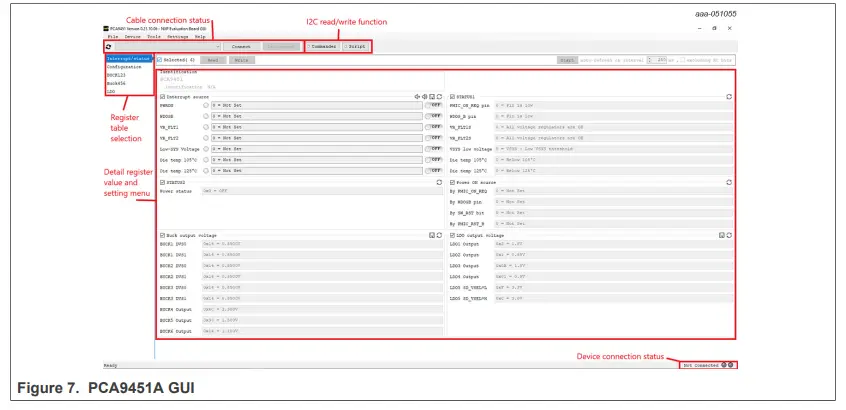846x410 pixels.
Task: Toggle the Interrupt source group checkbox
Action: [162, 97]
